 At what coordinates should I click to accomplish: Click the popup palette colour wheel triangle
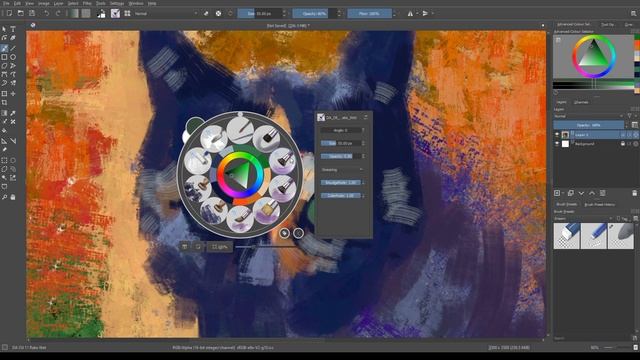240,174
